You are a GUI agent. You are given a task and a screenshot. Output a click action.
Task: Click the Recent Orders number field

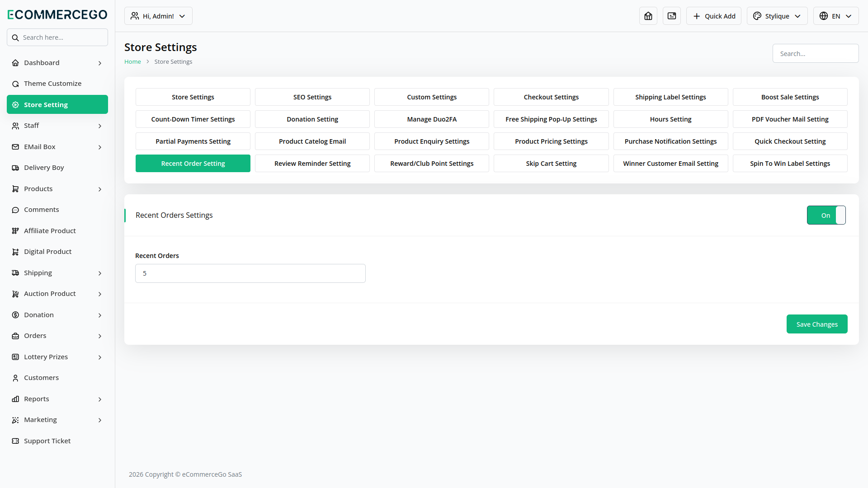(250, 273)
